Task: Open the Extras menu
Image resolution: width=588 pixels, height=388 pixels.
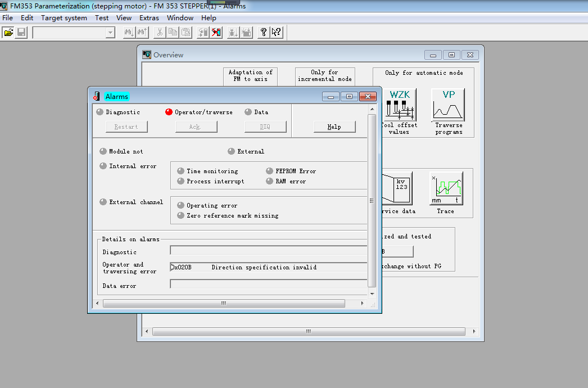Action: pos(150,18)
